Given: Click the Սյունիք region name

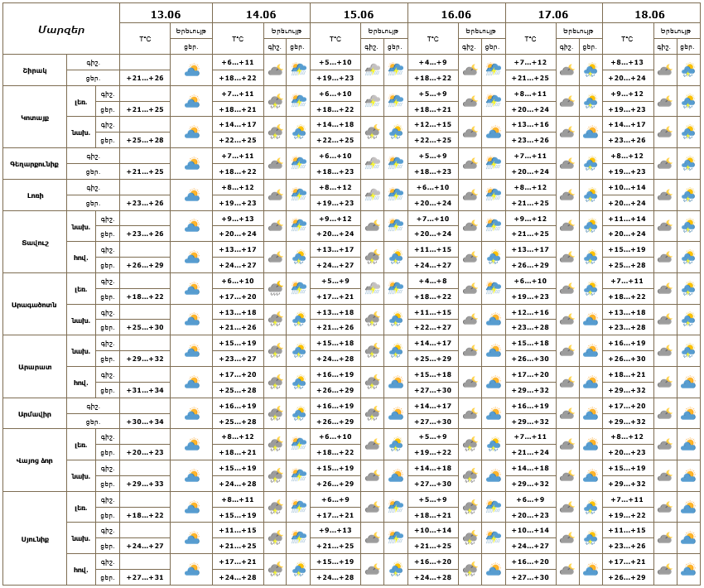Looking at the screenshot, I should click(35, 539).
